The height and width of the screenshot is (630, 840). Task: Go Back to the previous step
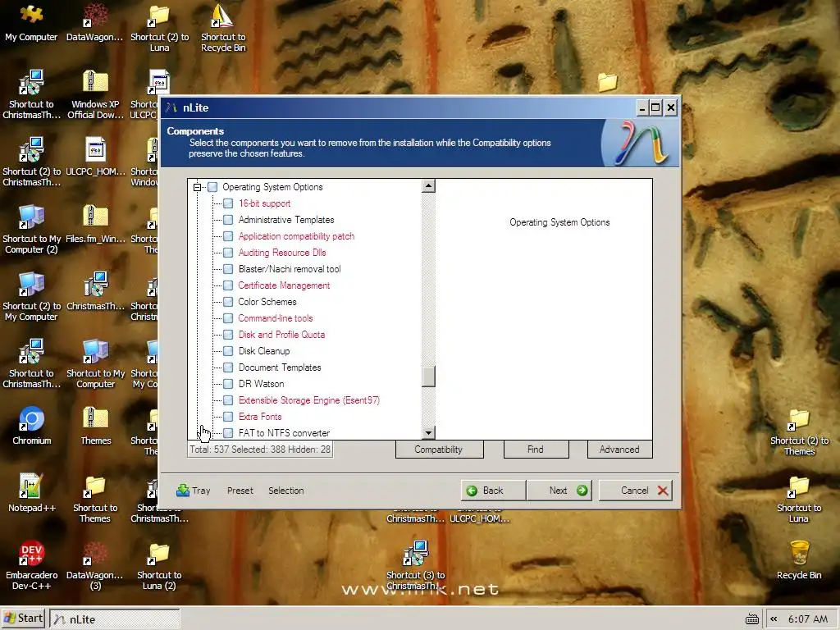[493, 491]
